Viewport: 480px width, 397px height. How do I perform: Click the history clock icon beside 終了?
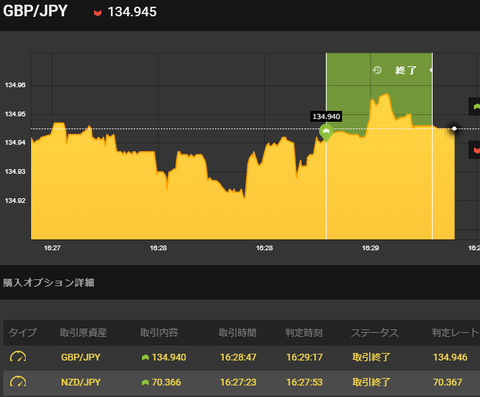coord(377,70)
